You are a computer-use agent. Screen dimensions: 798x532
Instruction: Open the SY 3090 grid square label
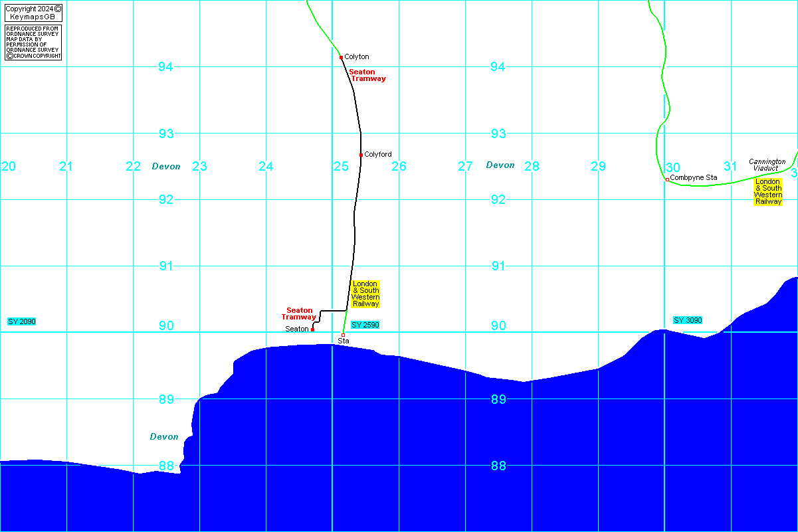688,320
